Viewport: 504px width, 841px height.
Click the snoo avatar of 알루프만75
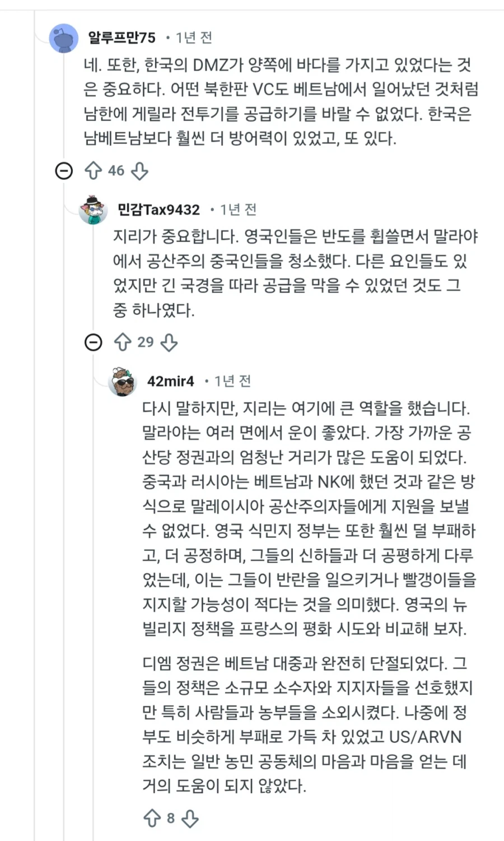[62, 37]
